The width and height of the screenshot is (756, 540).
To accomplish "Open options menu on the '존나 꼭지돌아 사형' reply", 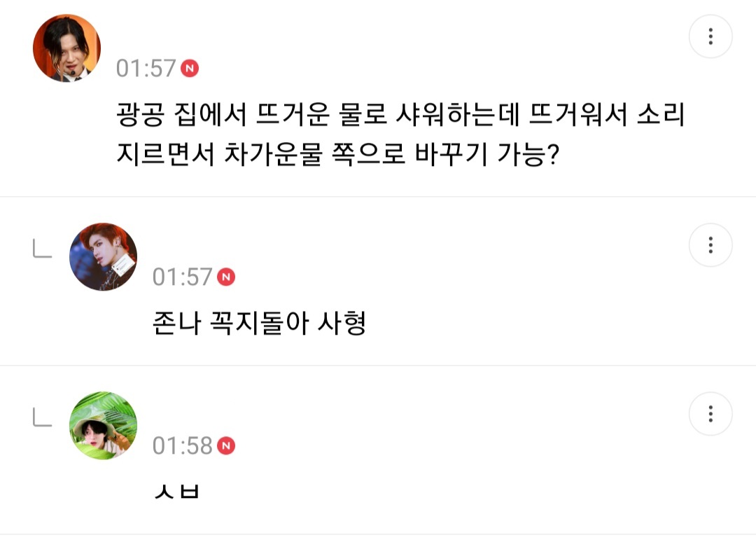I will click(x=710, y=245).
